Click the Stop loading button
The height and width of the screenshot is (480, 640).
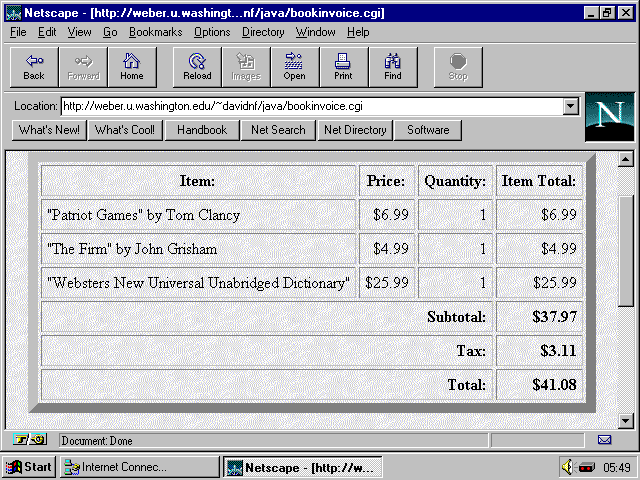[458, 67]
